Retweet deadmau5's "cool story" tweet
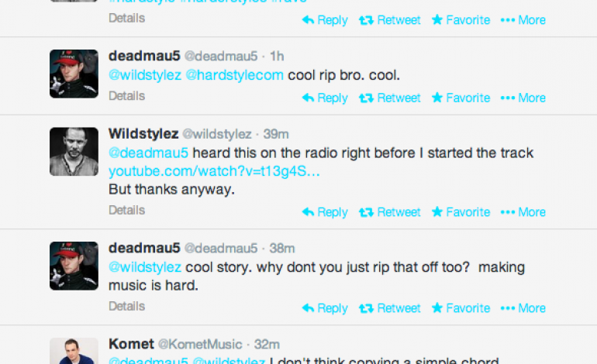Viewport: 597px width, 364px height. (390, 308)
